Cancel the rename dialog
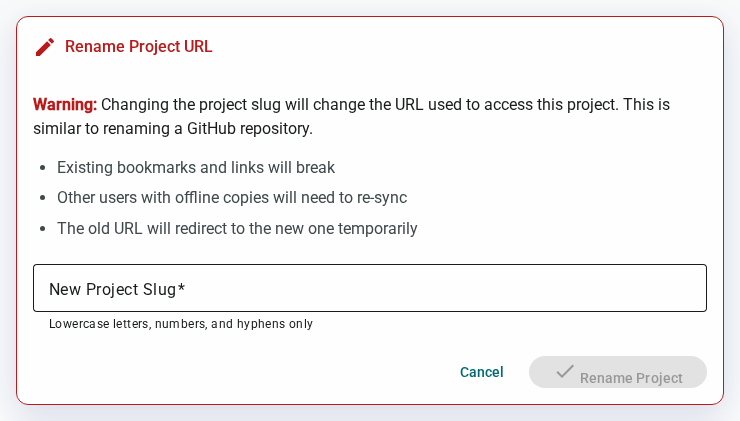The width and height of the screenshot is (740, 421). coord(481,372)
